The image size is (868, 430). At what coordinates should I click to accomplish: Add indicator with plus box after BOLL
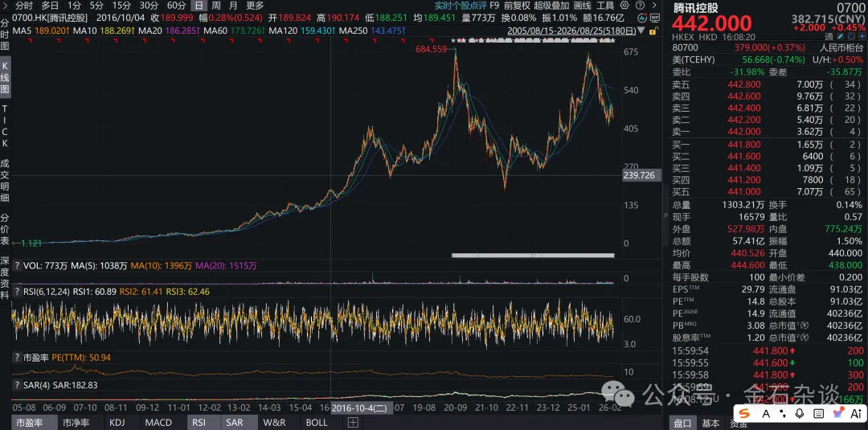353,423
